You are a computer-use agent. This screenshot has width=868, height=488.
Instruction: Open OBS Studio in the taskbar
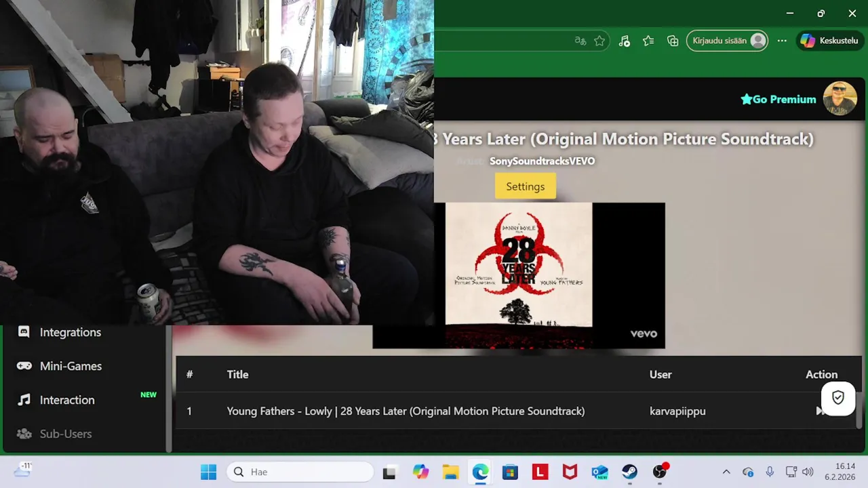[660, 472]
